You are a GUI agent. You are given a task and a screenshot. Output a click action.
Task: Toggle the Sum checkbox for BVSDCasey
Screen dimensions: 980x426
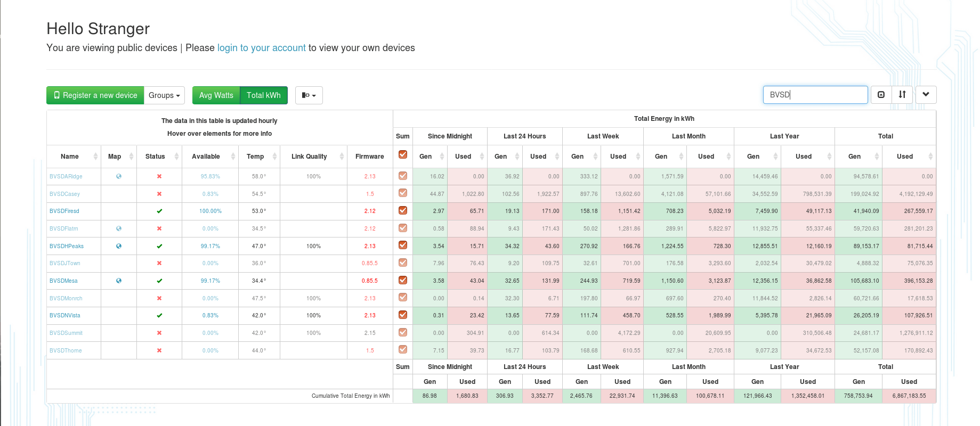[x=403, y=193]
